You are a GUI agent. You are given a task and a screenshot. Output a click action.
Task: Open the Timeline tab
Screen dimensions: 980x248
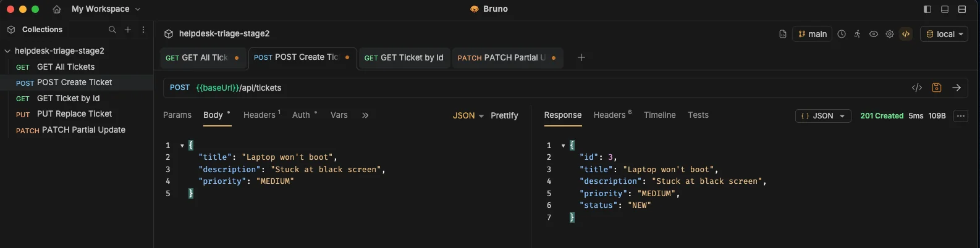[x=660, y=115]
